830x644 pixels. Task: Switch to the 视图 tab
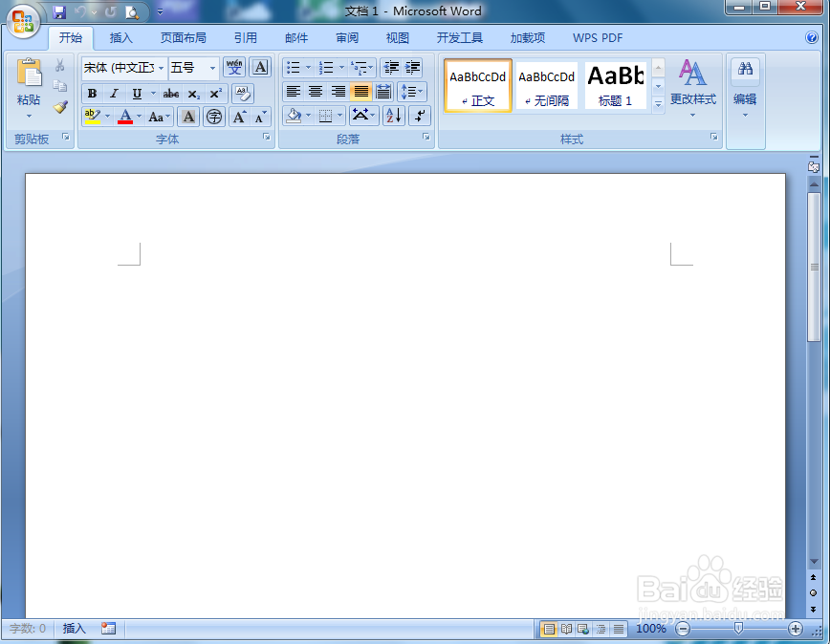point(397,38)
